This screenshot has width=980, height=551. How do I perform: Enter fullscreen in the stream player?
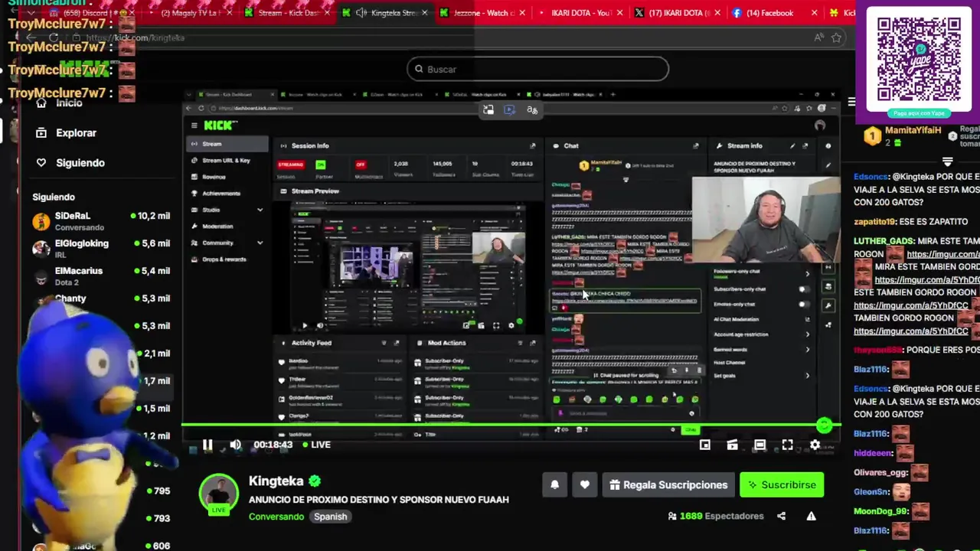[x=787, y=445]
